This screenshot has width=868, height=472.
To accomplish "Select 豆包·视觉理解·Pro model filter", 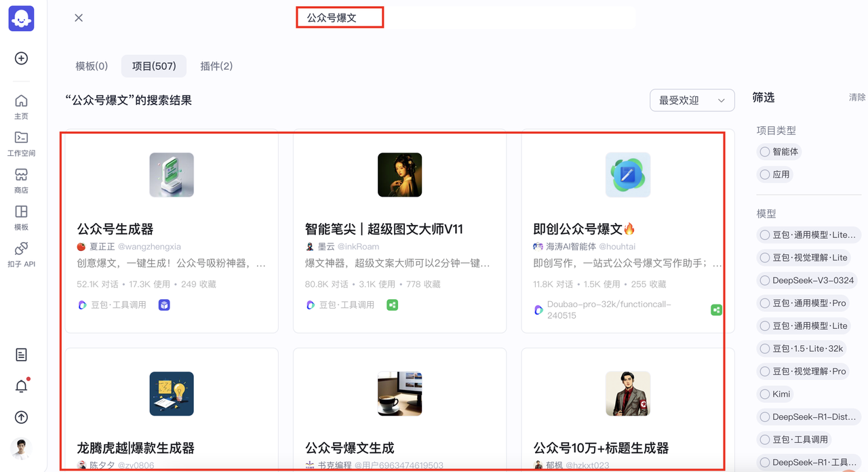I will pos(804,372).
